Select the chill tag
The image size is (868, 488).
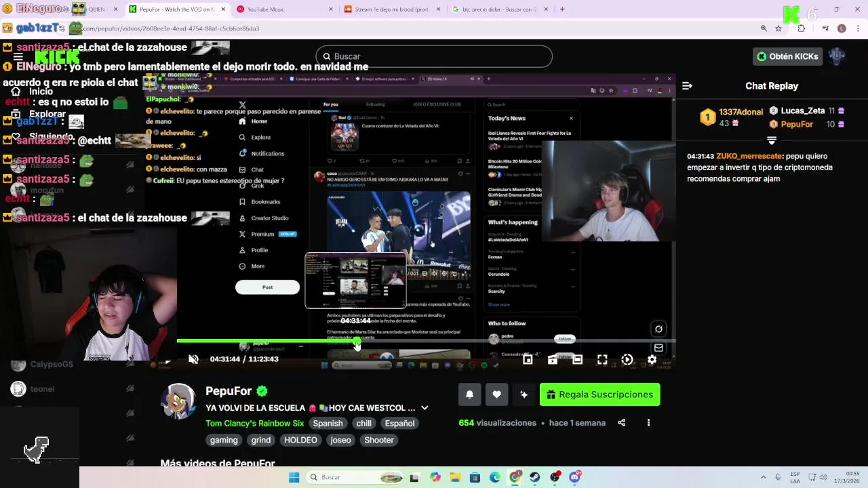[363, 424]
